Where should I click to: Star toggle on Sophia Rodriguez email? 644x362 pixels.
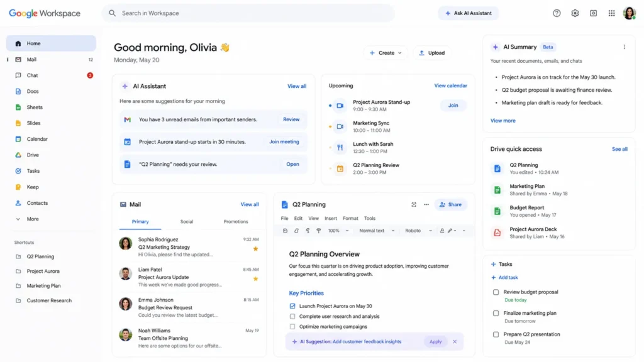255,249
